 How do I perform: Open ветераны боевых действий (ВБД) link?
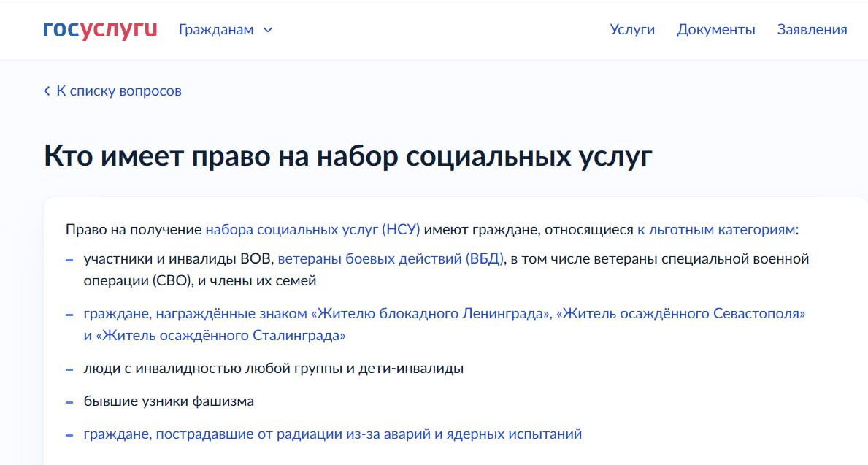[x=391, y=258]
